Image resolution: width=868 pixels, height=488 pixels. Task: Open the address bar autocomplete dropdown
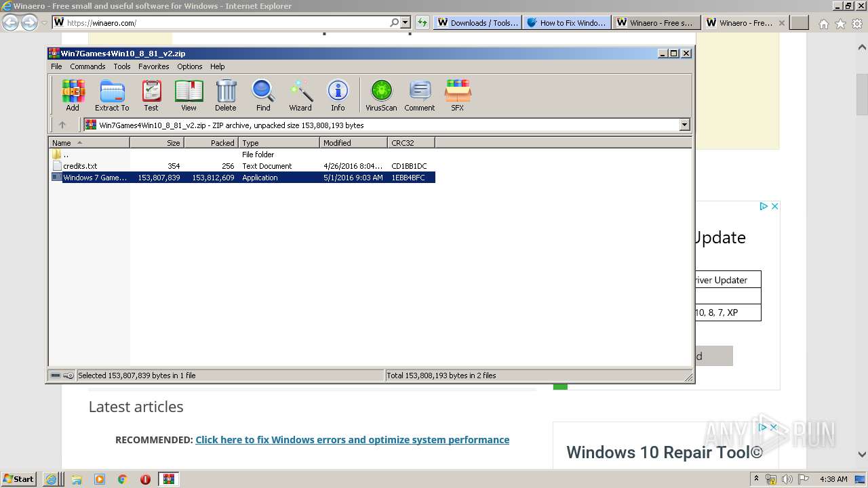click(x=406, y=22)
